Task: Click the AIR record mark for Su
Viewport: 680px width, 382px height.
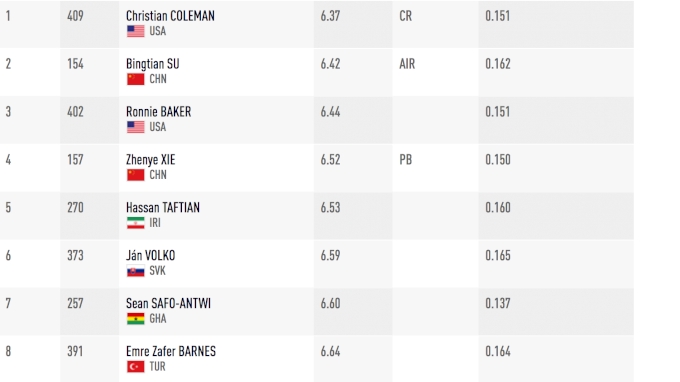Action: click(407, 64)
